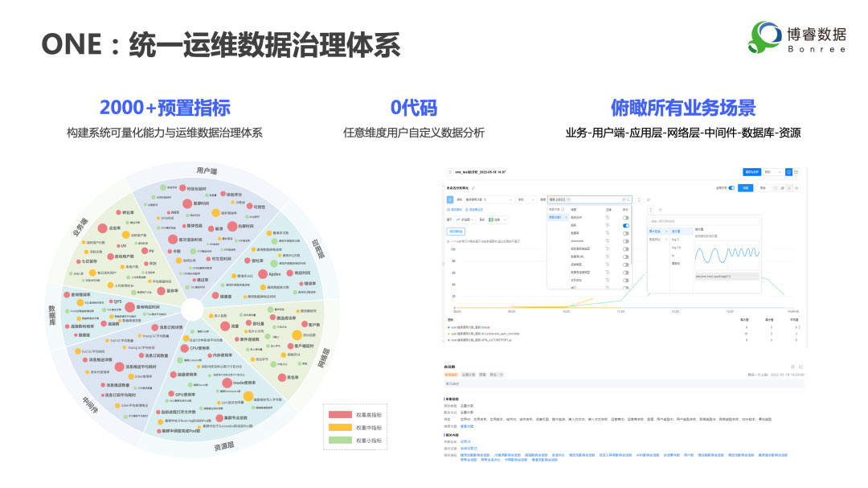Toggle the switch in the chart header row
The width and height of the screenshot is (868, 488).
click(x=731, y=188)
